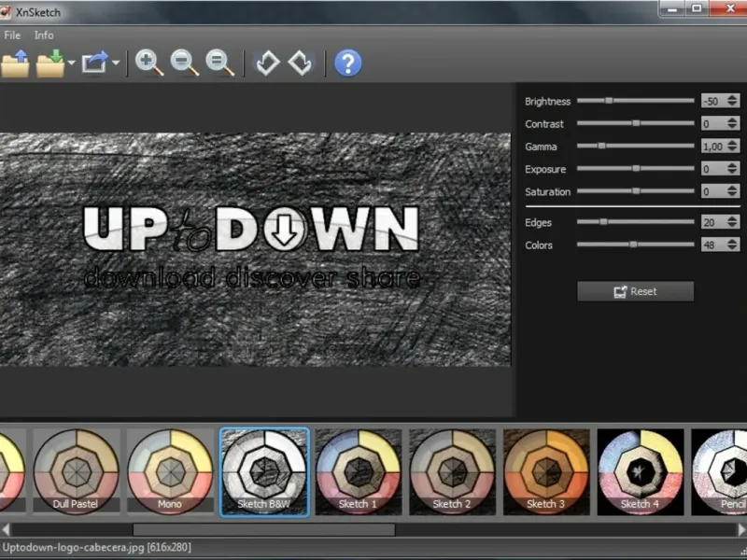Image resolution: width=747 pixels, height=560 pixels.
Task: Click the export share icon
Action: (95, 63)
